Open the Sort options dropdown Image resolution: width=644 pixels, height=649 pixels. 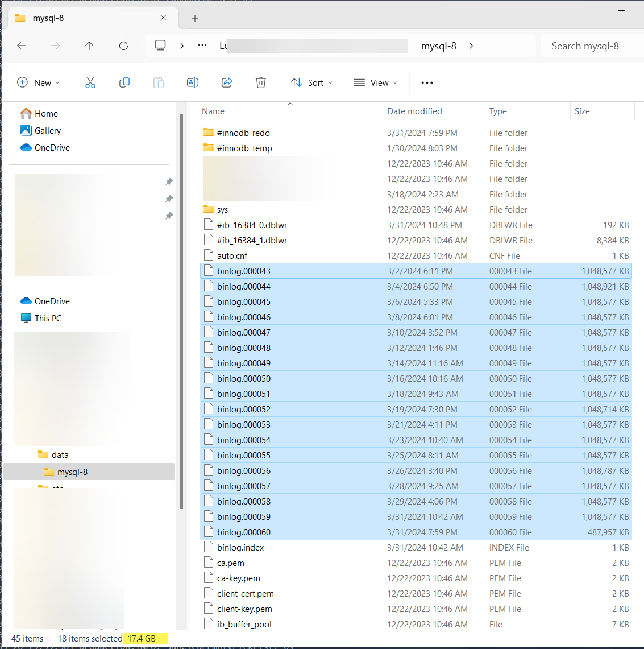311,82
